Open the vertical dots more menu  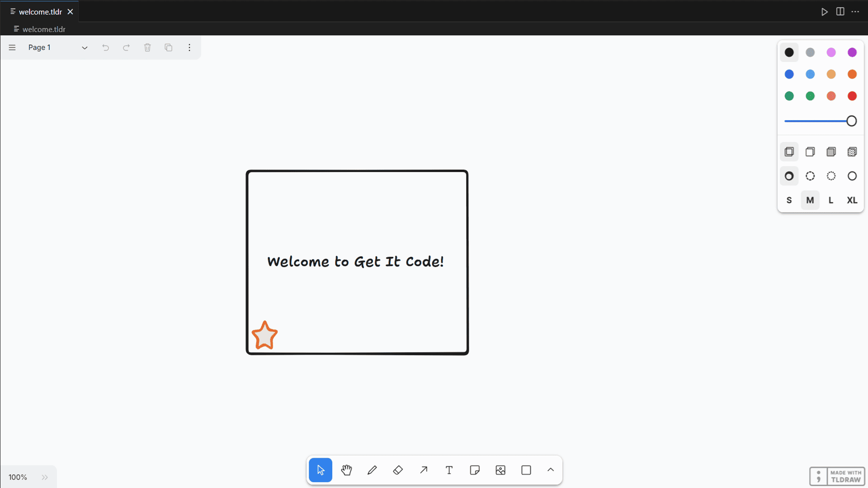(x=189, y=47)
